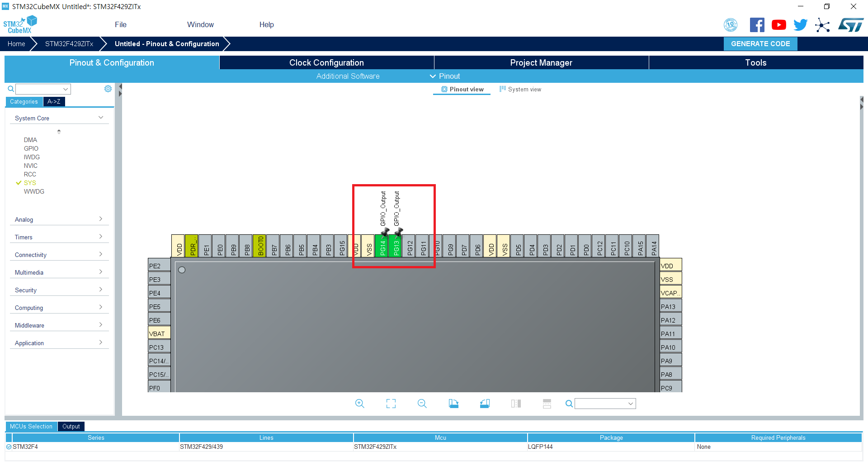This screenshot has width=868, height=466.
Task: Click the GENERATE CODE button
Action: coord(760,44)
